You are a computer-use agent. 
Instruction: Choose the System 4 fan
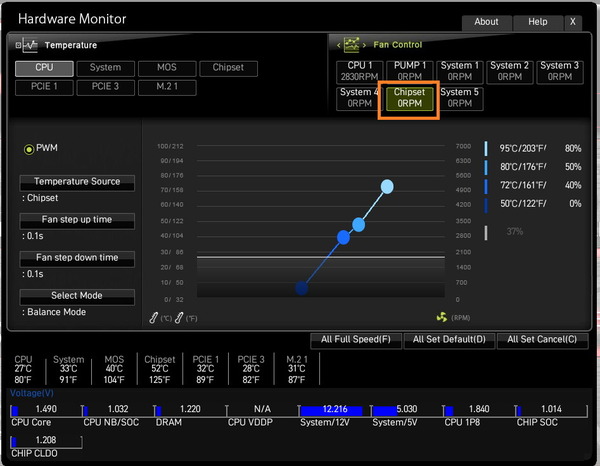(x=359, y=98)
